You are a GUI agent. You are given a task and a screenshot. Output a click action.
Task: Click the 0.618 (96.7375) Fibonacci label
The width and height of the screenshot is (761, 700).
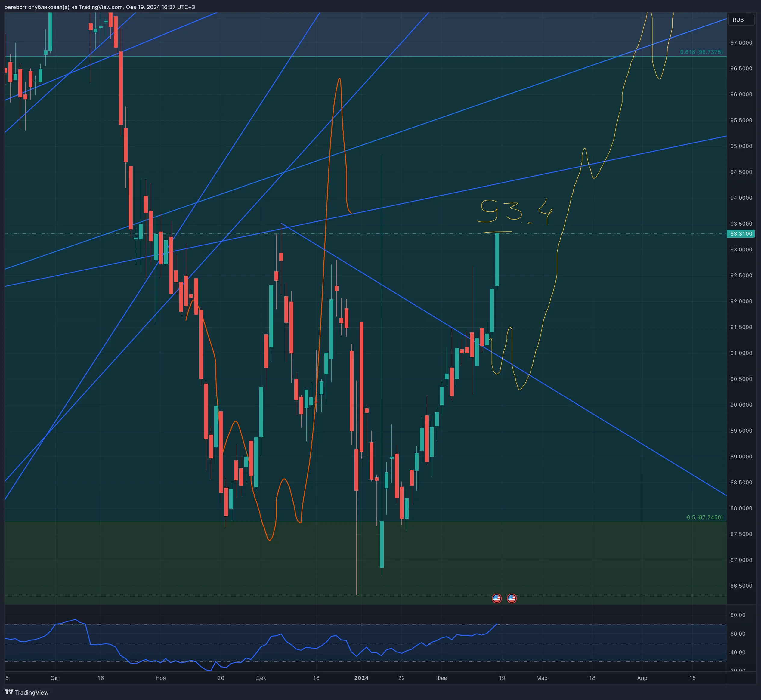(x=701, y=52)
